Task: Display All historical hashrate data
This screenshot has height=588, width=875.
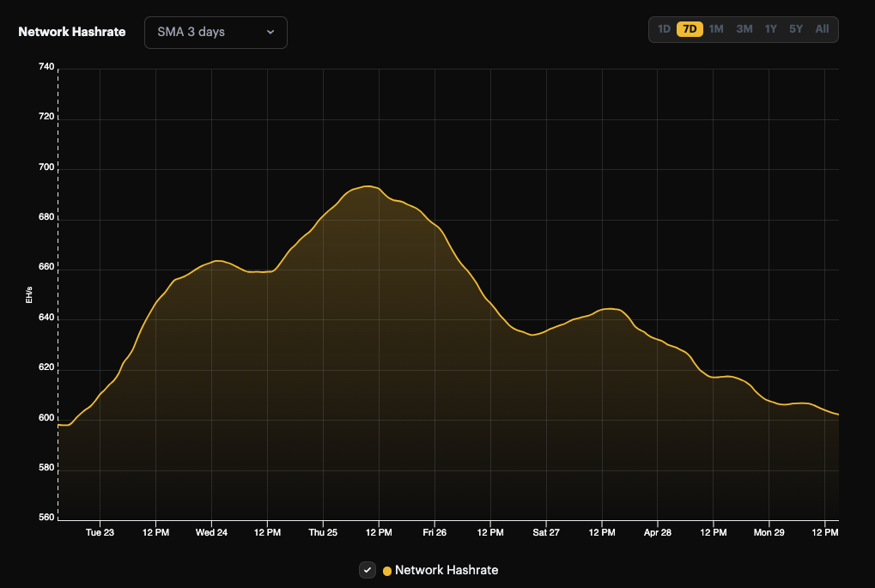Action: 821,28
